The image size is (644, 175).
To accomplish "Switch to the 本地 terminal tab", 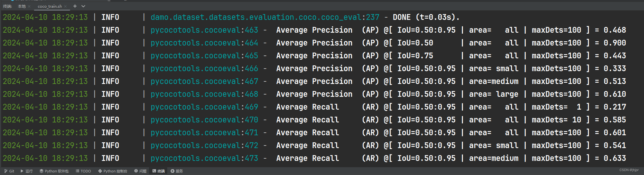I will [x=22, y=6].
